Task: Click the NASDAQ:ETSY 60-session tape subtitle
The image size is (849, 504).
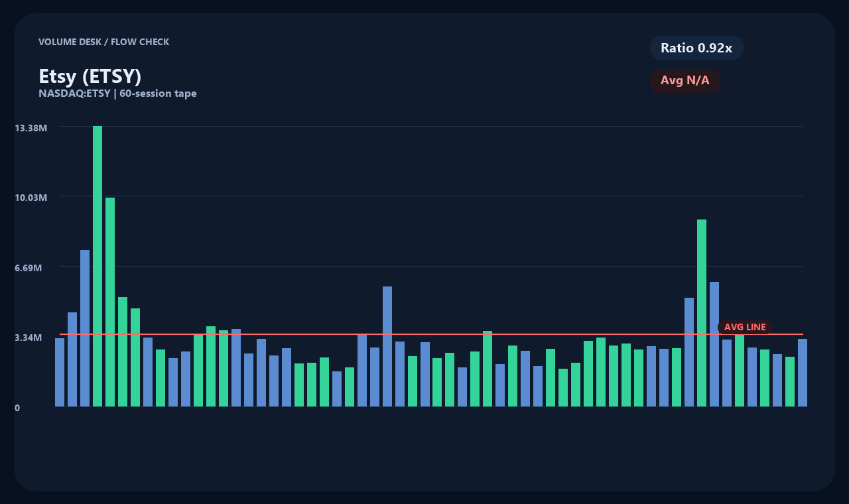Action: [117, 94]
